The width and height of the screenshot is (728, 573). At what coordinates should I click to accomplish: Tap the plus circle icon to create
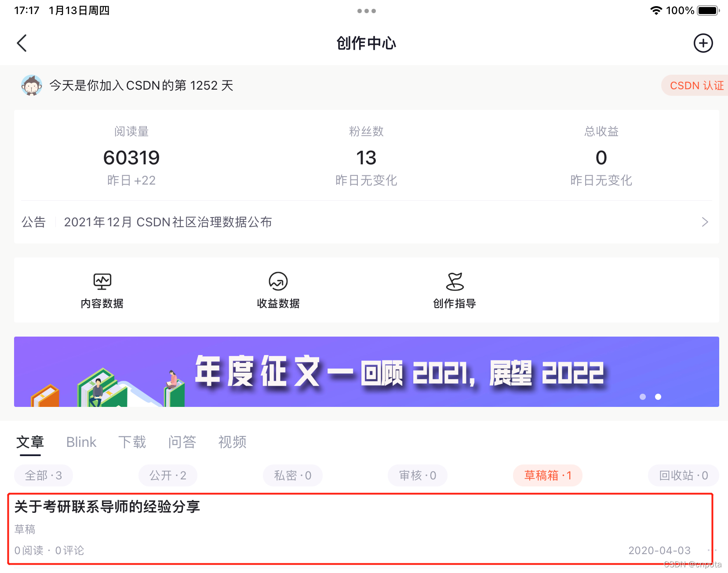(x=703, y=43)
